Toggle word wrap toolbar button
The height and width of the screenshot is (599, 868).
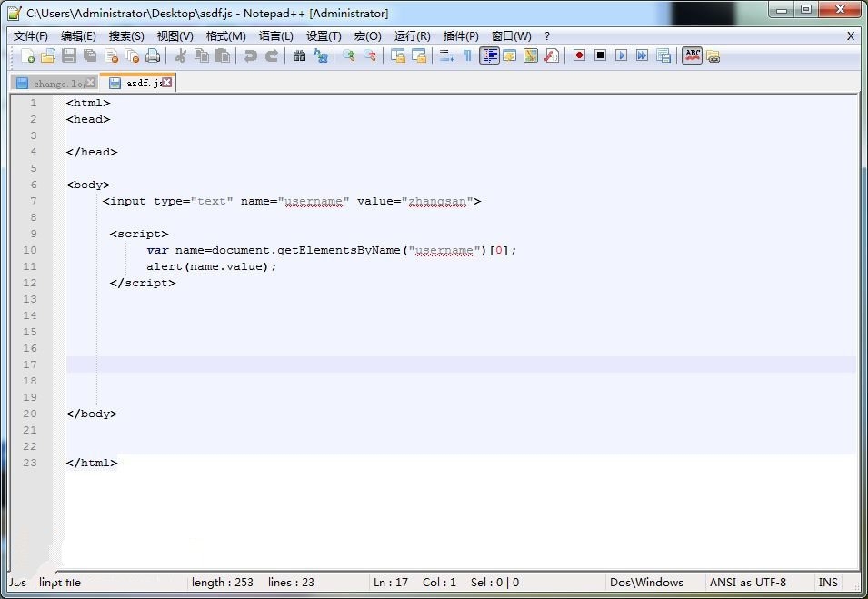tap(446, 55)
